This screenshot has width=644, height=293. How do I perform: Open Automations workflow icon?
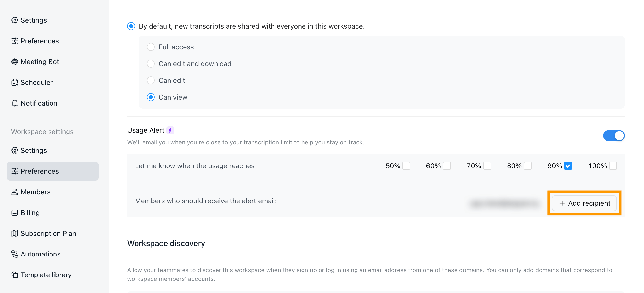coord(15,254)
